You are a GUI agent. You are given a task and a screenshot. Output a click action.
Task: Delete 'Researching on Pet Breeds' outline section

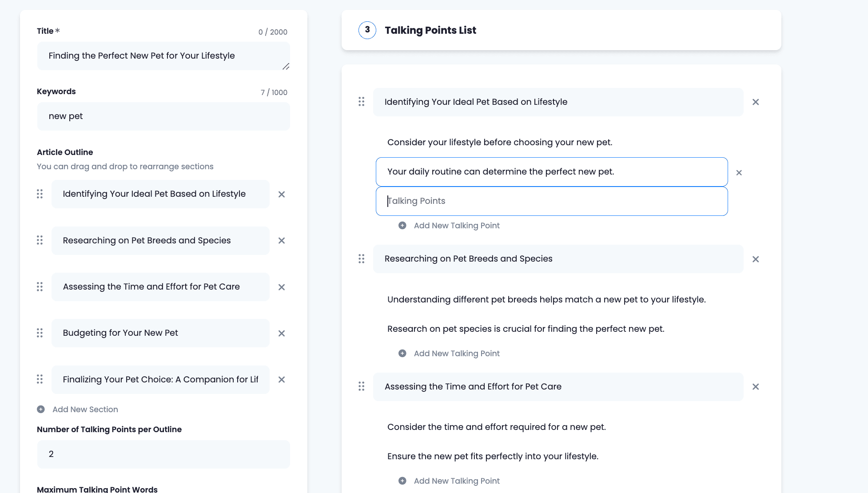pos(281,241)
